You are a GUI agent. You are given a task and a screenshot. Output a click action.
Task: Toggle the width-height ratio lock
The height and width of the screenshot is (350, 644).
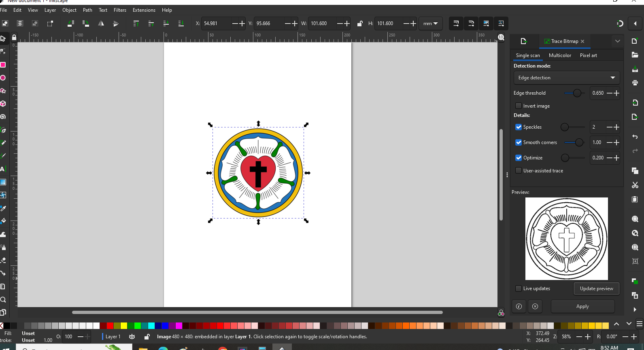(x=359, y=24)
